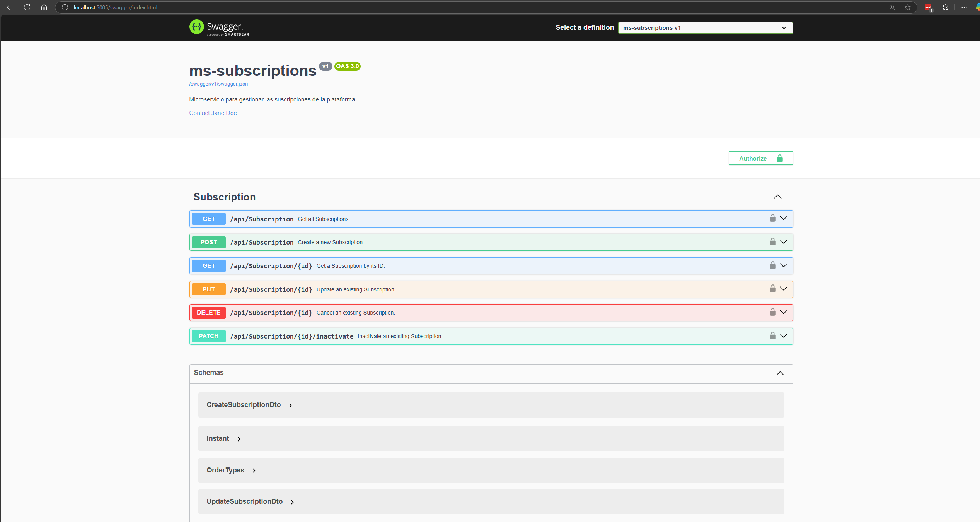
Task: Expand DELETE /api/Subscription/{id} with its chevron
Action: [784, 312]
